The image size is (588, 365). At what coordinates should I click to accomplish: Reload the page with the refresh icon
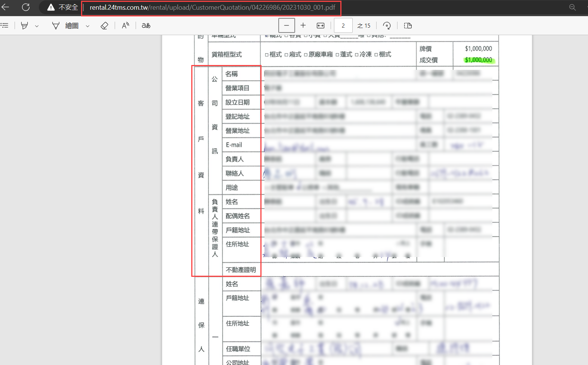click(x=26, y=7)
